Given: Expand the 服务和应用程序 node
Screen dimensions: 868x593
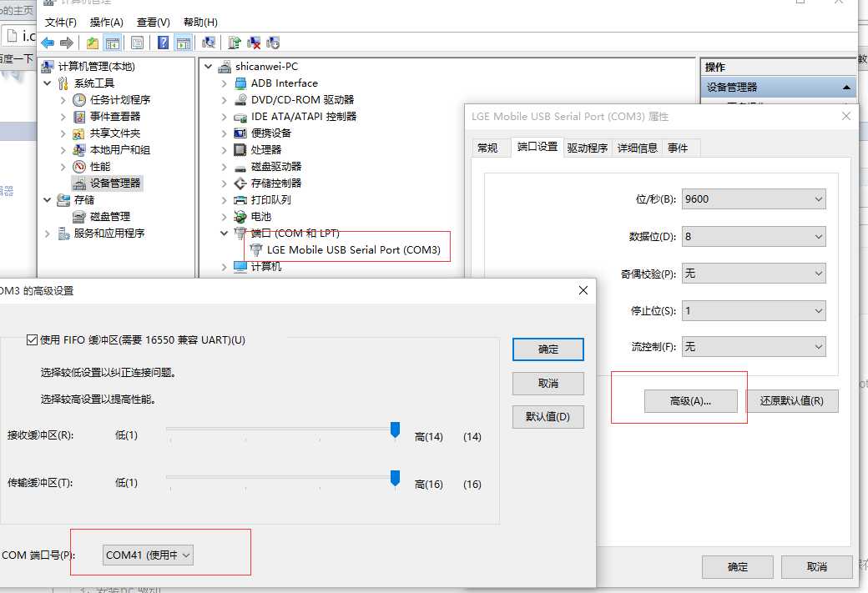Looking at the screenshot, I should pos(48,234).
